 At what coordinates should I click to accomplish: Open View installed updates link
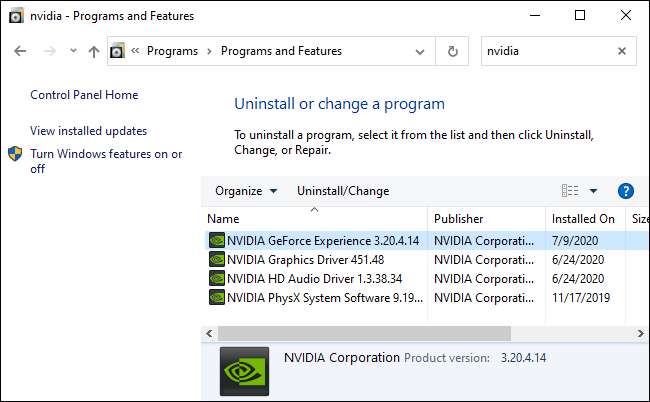click(x=88, y=131)
